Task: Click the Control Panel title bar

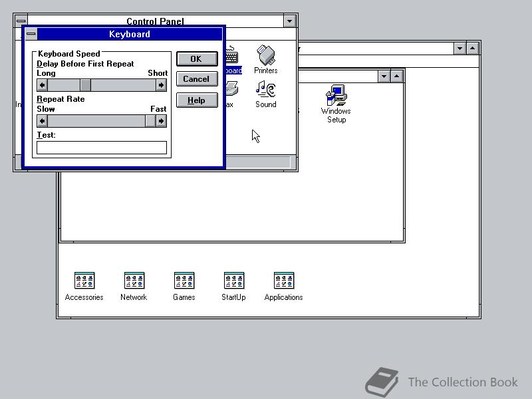Action: point(155,21)
